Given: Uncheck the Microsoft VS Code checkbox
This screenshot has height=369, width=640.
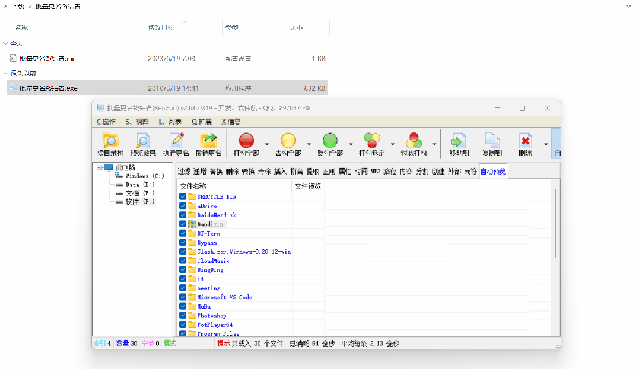Looking at the screenshot, I should click(182, 297).
